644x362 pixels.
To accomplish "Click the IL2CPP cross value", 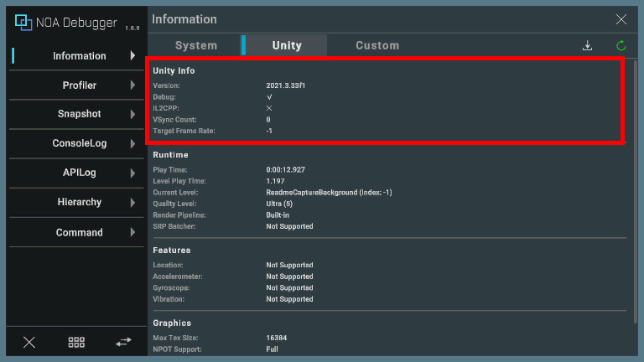I will point(269,108).
